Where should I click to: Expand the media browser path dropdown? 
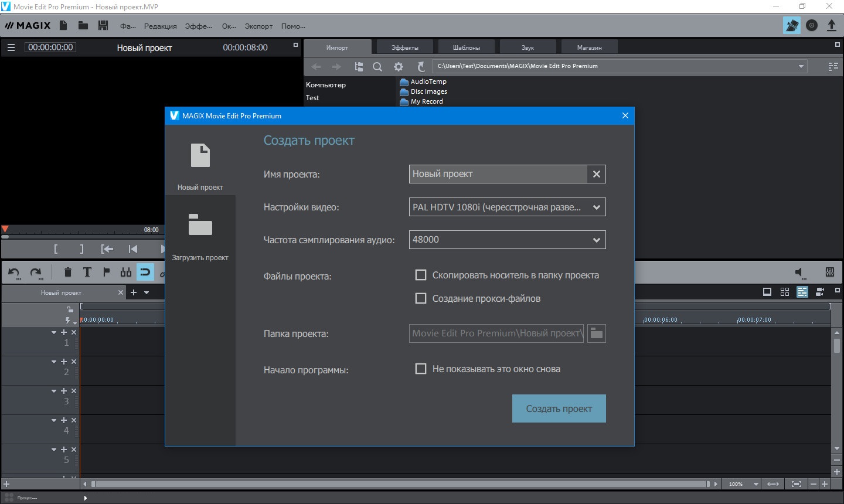coord(801,66)
